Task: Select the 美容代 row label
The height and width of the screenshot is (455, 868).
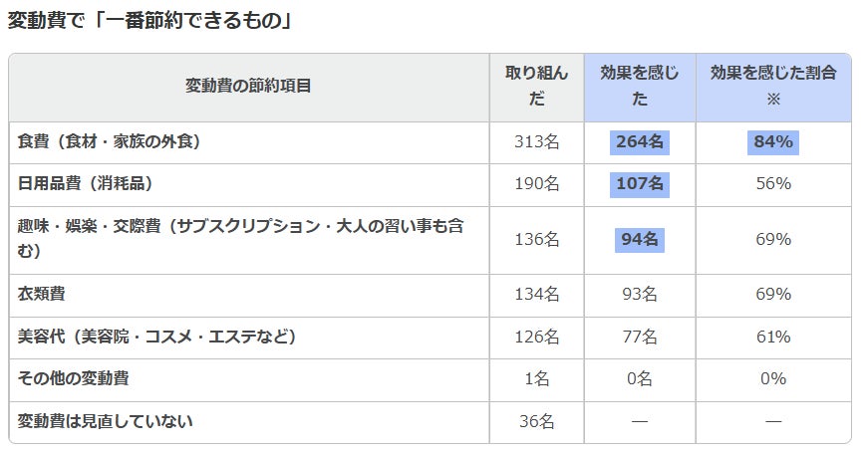Action: coord(156,337)
